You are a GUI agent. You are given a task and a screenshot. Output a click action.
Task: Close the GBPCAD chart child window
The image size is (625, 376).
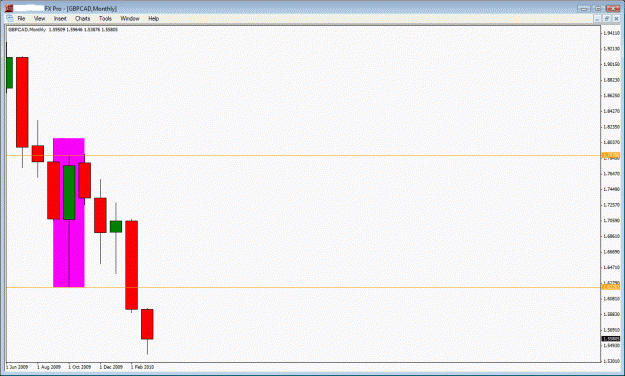(x=616, y=19)
